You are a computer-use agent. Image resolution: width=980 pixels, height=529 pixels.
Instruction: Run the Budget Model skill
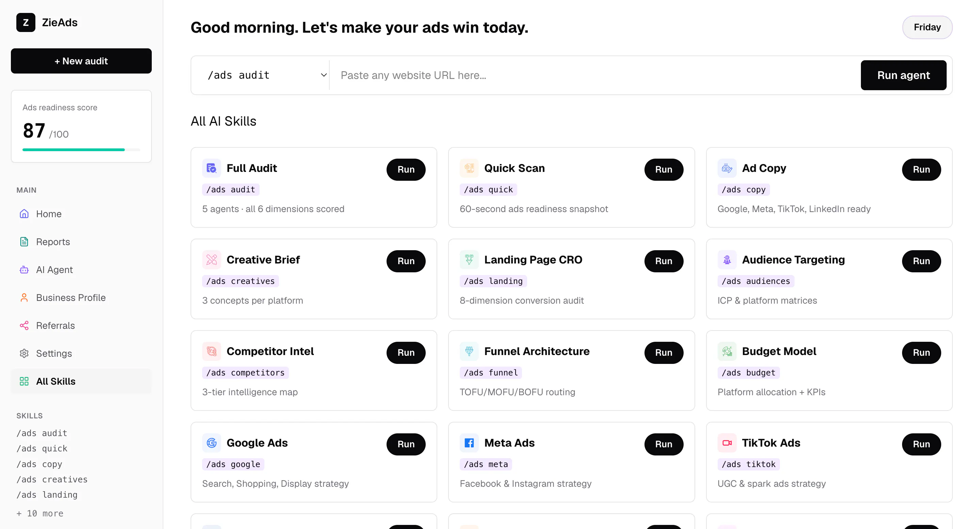(921, 353)
